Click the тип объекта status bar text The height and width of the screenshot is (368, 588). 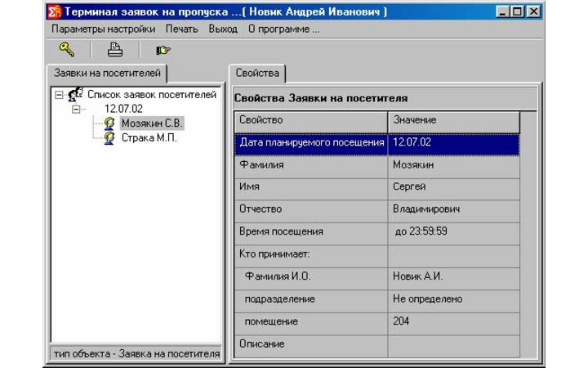pos(136,354)
